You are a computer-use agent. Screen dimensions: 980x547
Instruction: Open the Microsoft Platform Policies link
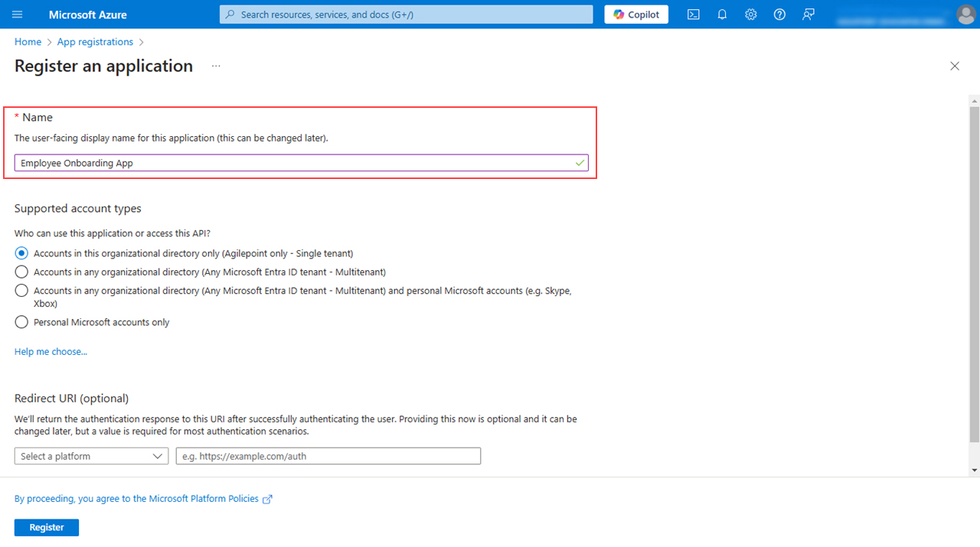[138, 499]
